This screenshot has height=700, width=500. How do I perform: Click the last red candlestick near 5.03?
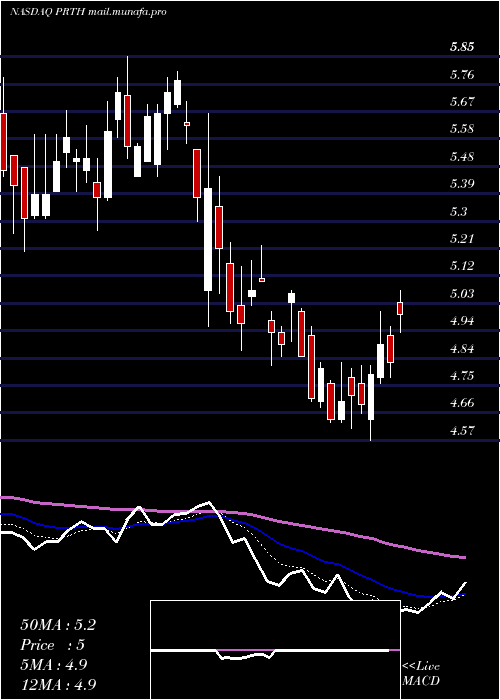point(400,308)
